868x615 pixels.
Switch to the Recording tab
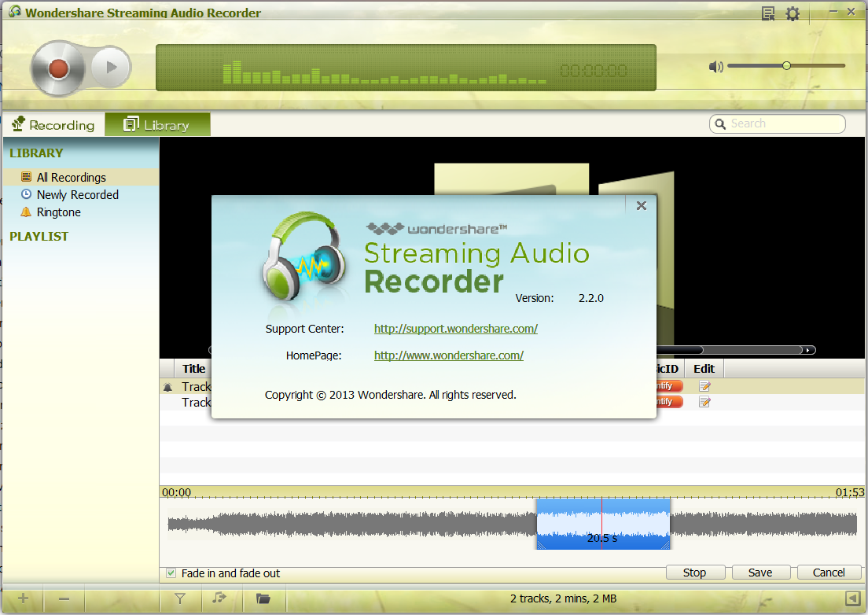[x=53, y=124]
